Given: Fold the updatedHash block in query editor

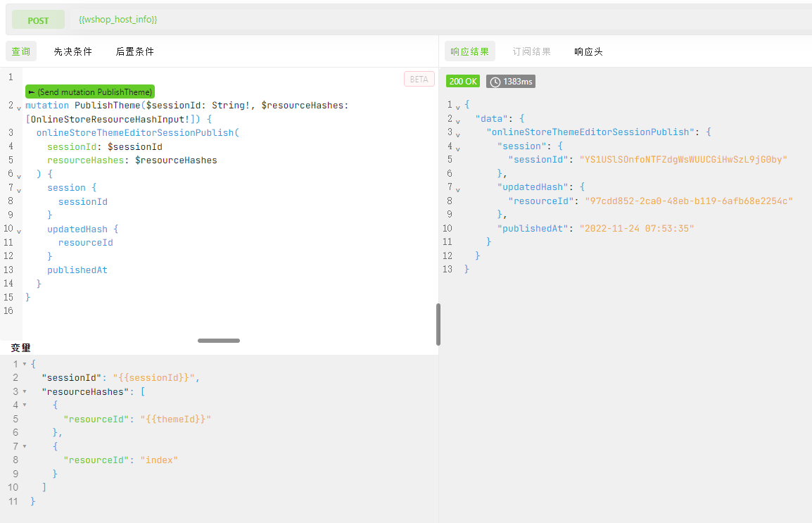Looking at the screenshot, I should [18, 232].
